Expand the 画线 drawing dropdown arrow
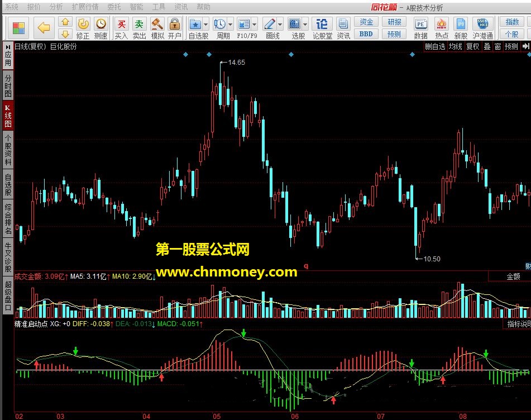The height and width of the screenshot is (420, 531). tap(280, 25)
